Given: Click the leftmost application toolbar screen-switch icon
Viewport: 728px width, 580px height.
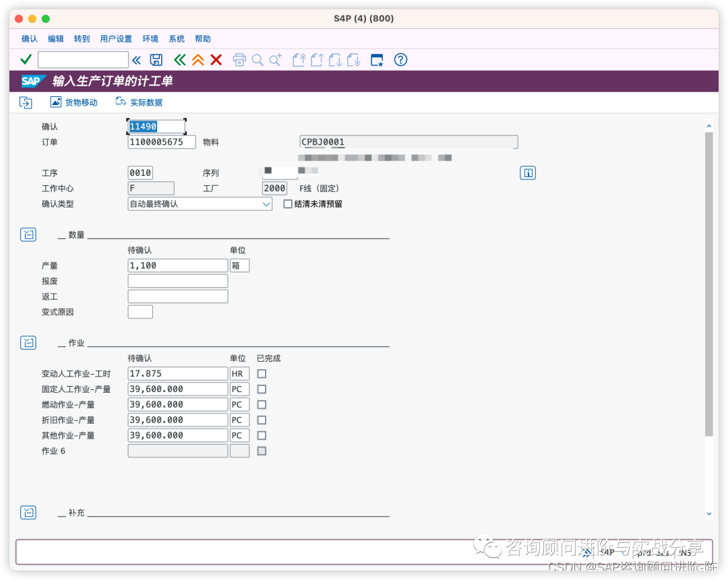Looking at the screenshot, I should 26,102.
